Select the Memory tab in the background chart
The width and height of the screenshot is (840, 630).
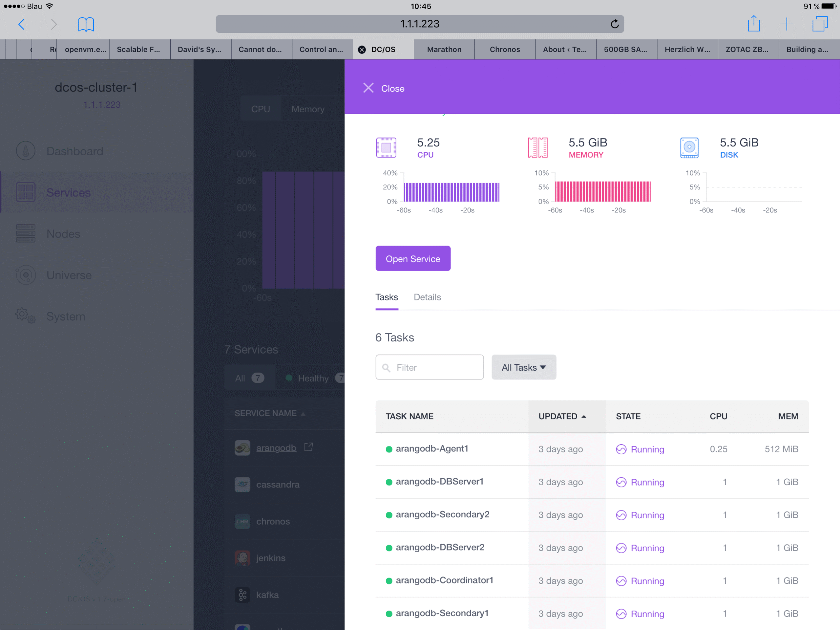[308, 109]
